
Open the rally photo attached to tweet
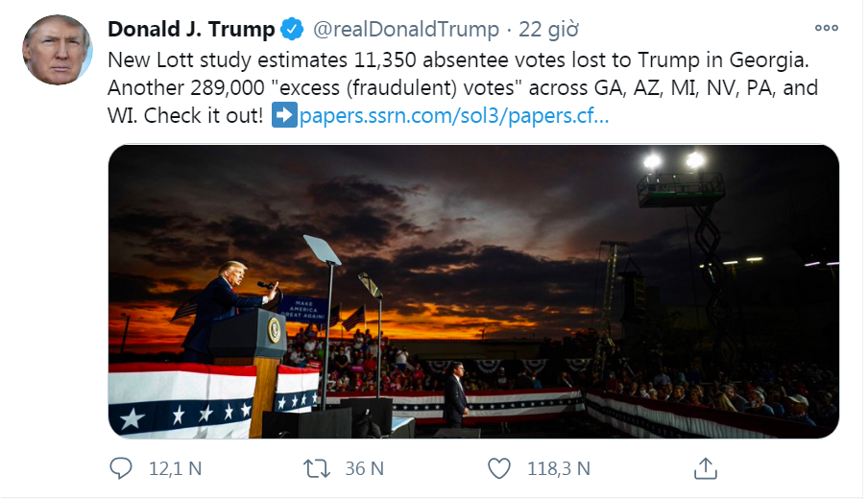[473, 291]
